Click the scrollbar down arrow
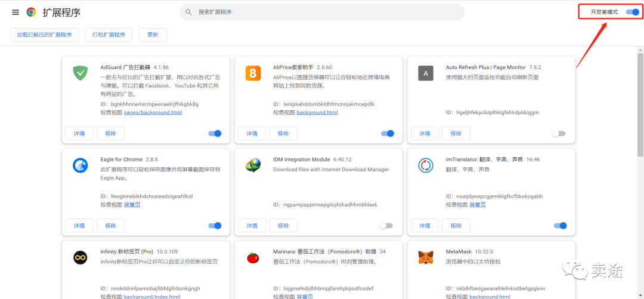 coord(640,295)
